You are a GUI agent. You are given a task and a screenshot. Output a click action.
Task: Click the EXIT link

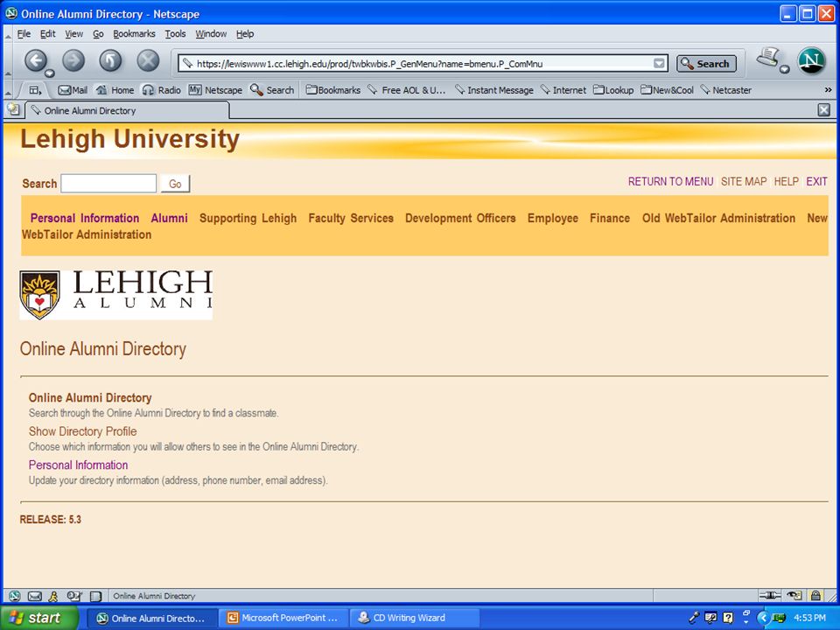816,182
